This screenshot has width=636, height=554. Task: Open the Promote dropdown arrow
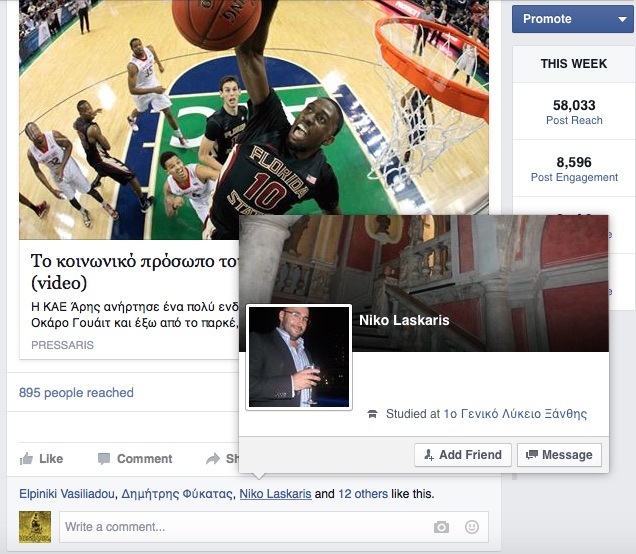coord(622,19)
